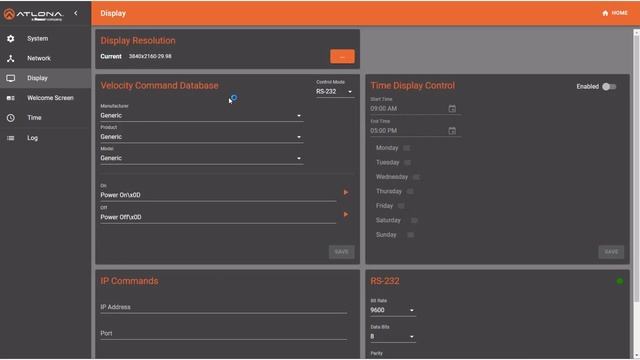Check the Thursday checkbox
640x360 pixels.
click(410, 191)
